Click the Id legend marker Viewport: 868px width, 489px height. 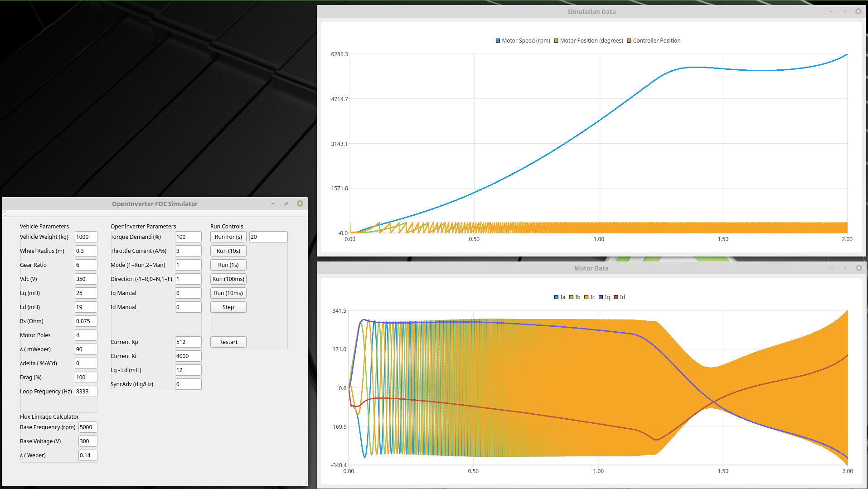(x=616, y=297)
